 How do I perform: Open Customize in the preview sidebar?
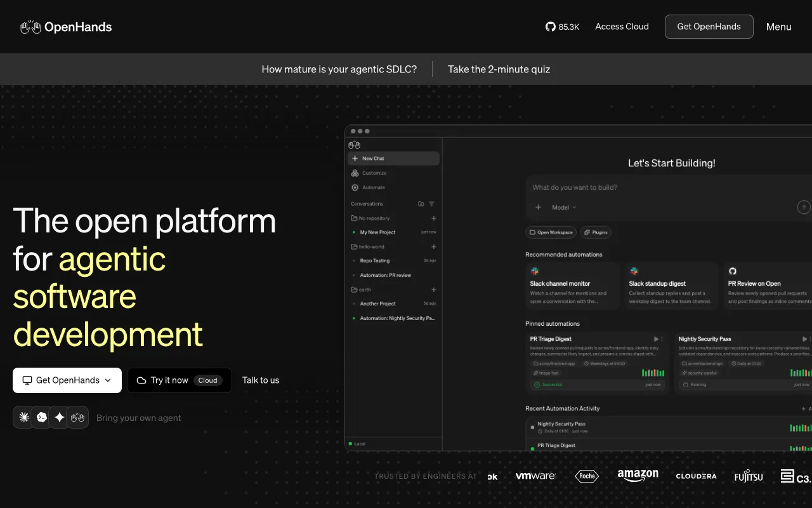tap(393, 173)
